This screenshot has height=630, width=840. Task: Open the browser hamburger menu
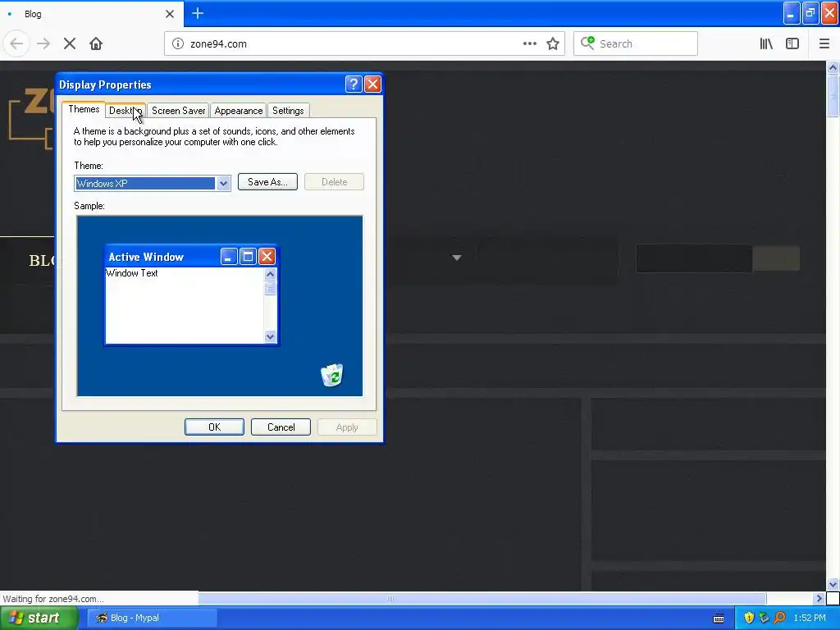[x=824, y=44]
